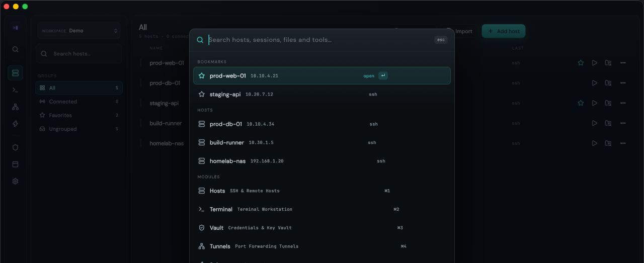Open more options for homelab-nas row

[x=623, y=143]
